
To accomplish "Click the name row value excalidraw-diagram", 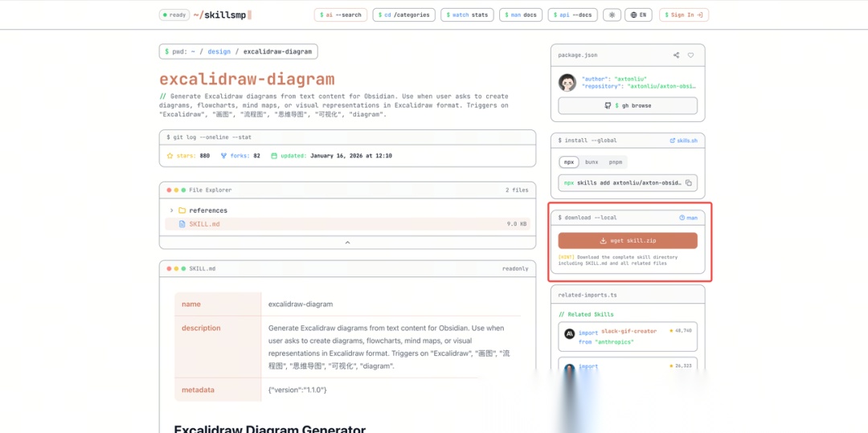I will pyautogui.click(x=301, y=304).
